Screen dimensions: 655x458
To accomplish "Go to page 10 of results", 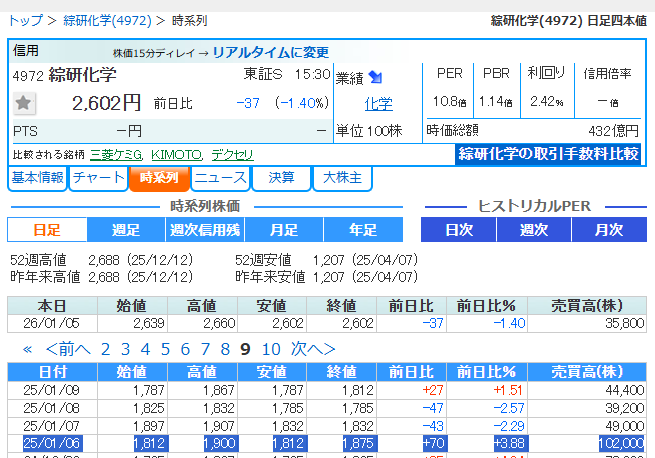I will point(271,349).
